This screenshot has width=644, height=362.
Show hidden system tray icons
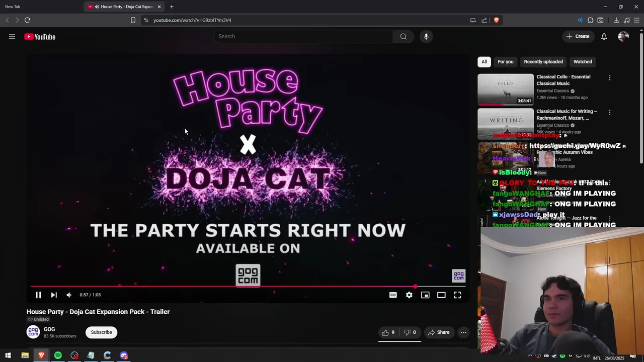[x=530, y=356]
